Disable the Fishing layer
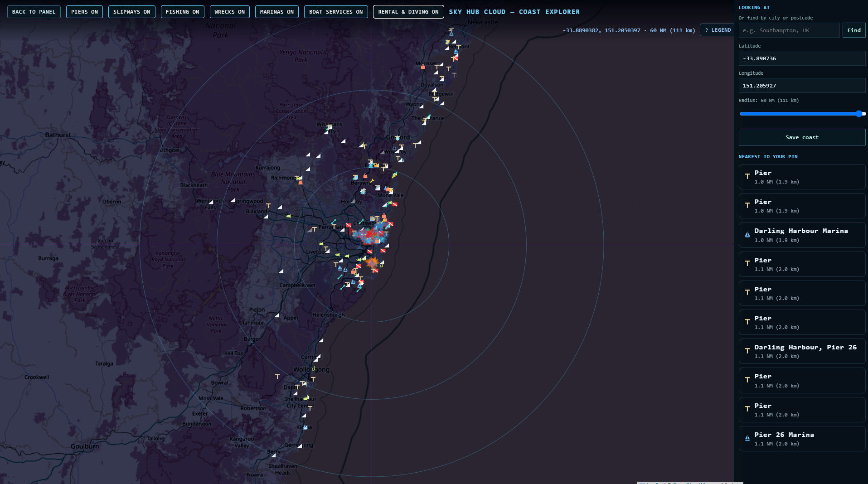The image size is (868, 484). (x=182, y=12)
